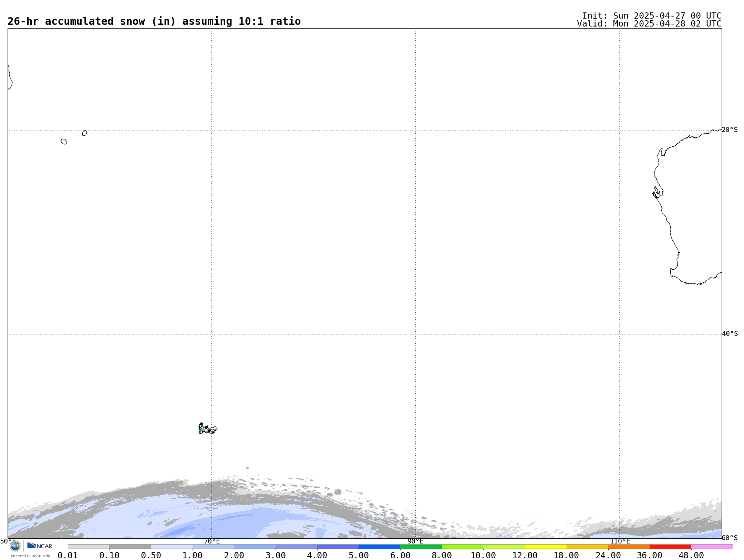The height and width of the screenshot is (560, 744).
Task: Click the NCAR logo
Action: pyautogui.click(x=40, y=546)
